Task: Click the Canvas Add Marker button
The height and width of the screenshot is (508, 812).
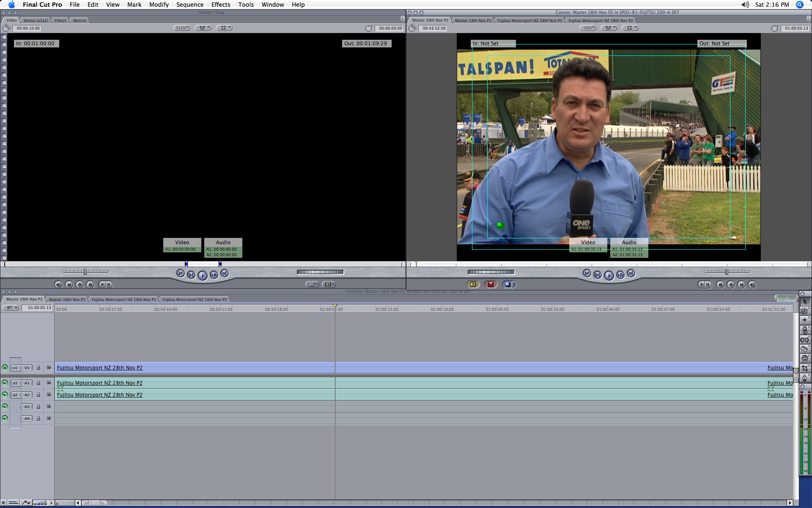Action: (x=720, y=284)
